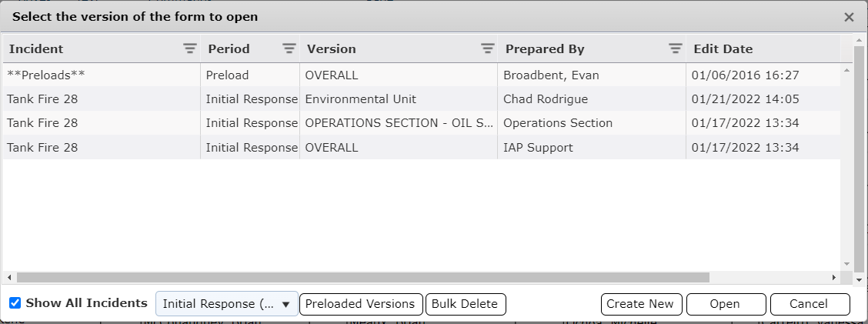The height and width of the screenshot is (324, 868).
Task: Open the Period column filter menu
Action: point(289,48)
